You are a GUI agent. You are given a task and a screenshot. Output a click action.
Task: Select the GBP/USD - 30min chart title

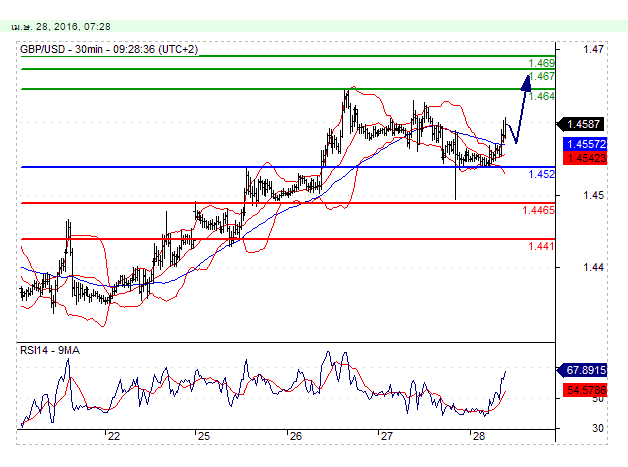point(109,49)
